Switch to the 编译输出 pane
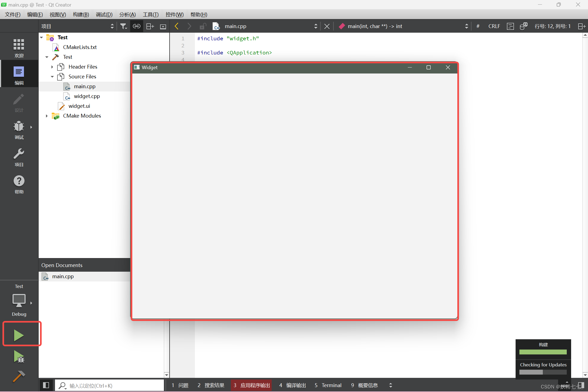This screenshot has height=392, width=588. click(293, 385)
